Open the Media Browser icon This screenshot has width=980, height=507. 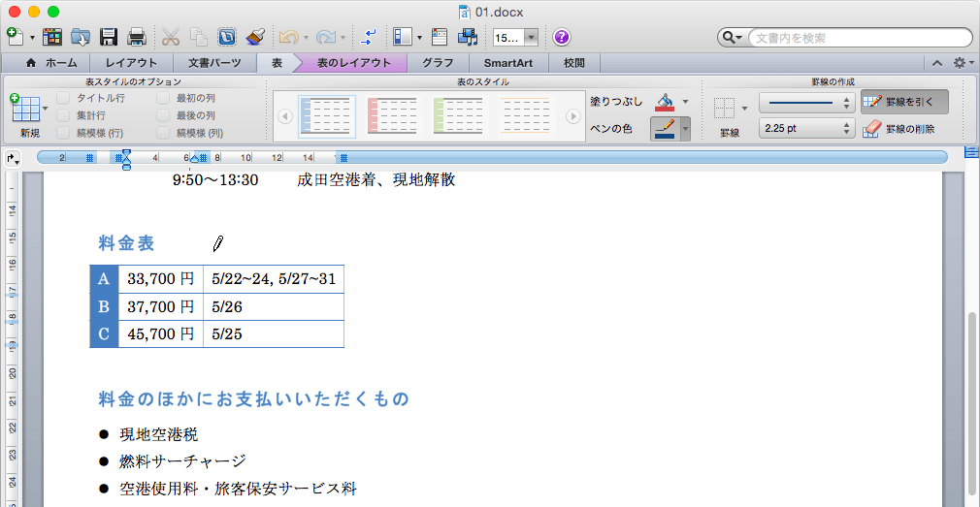pyautogui.click(x=468, y=38)
